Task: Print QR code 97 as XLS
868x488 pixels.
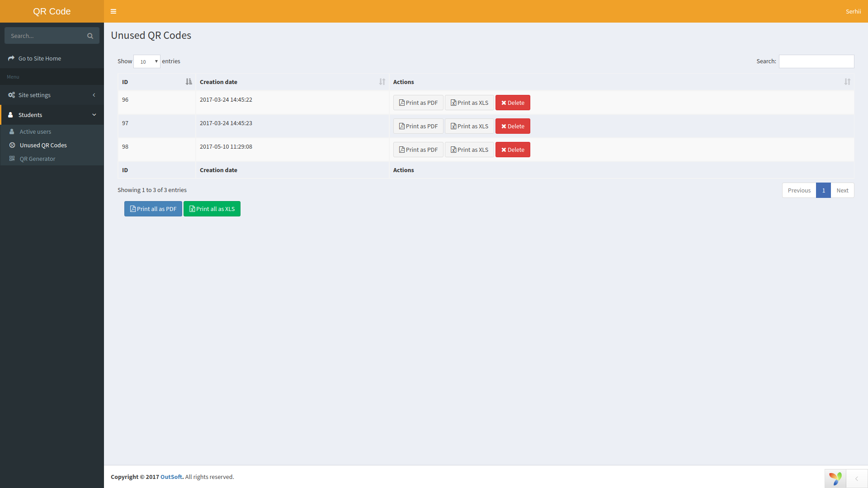Action: pos(469,126)
